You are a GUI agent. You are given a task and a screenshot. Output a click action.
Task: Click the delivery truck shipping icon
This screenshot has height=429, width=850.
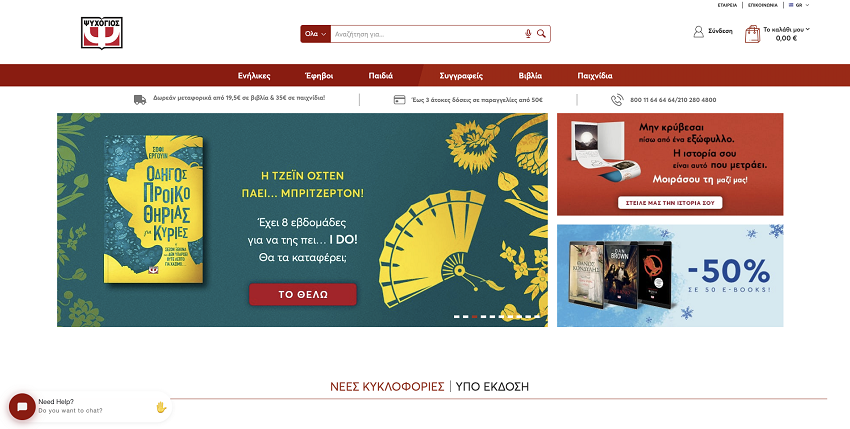point(140,100)
